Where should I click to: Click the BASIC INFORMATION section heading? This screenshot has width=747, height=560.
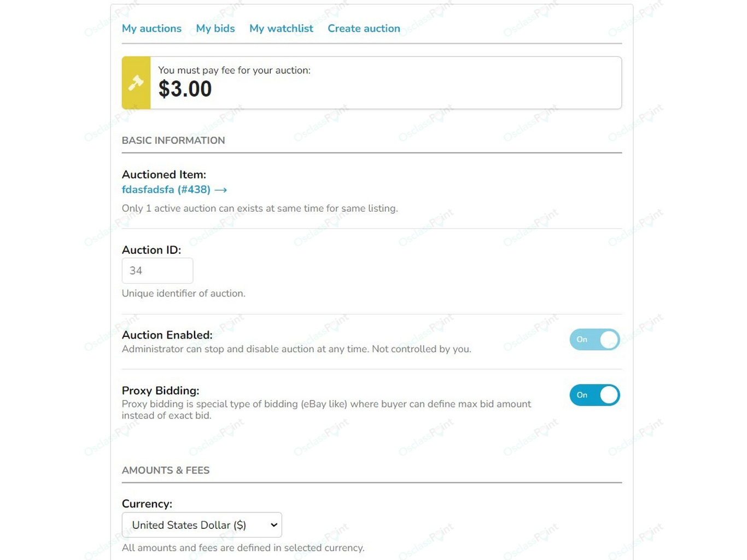tap(173, 141)
